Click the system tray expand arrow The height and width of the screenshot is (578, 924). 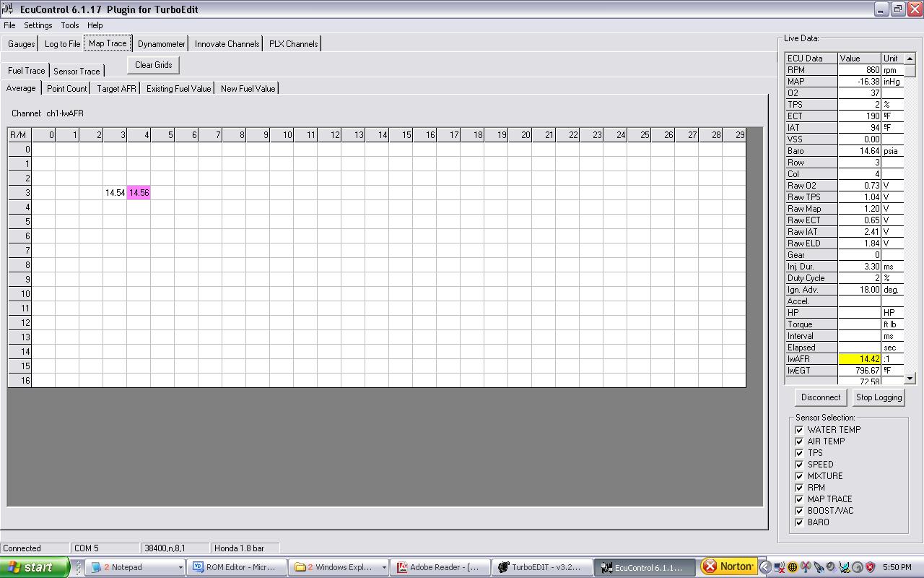766,567
